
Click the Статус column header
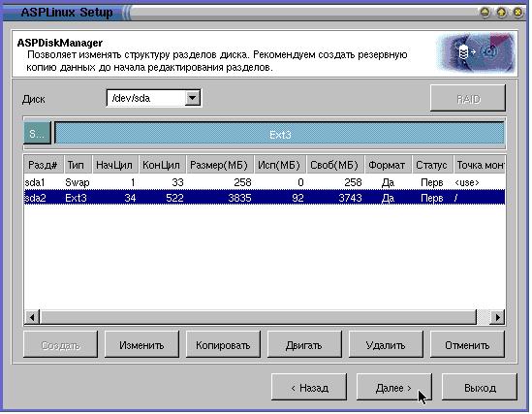[x=432, y=165]
